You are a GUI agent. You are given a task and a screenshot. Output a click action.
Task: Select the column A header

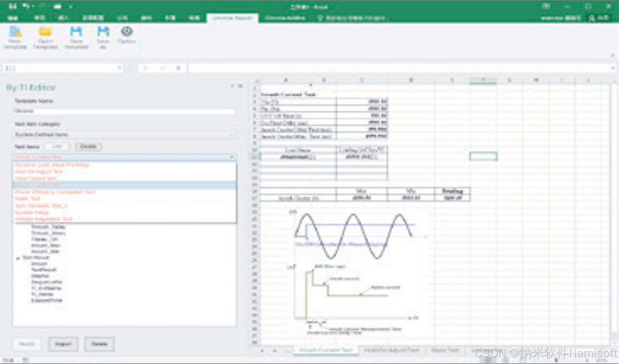286,80
